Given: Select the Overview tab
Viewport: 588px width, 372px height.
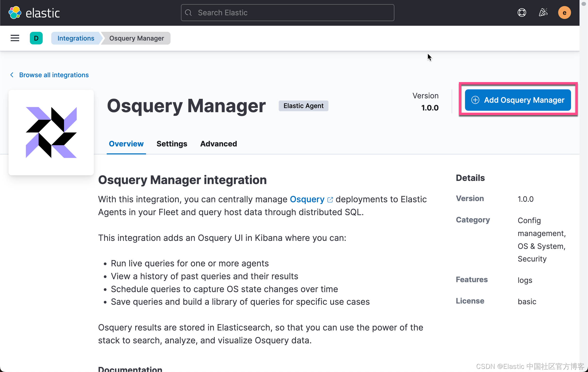Looking at the screenshot, I should [126, 144].
